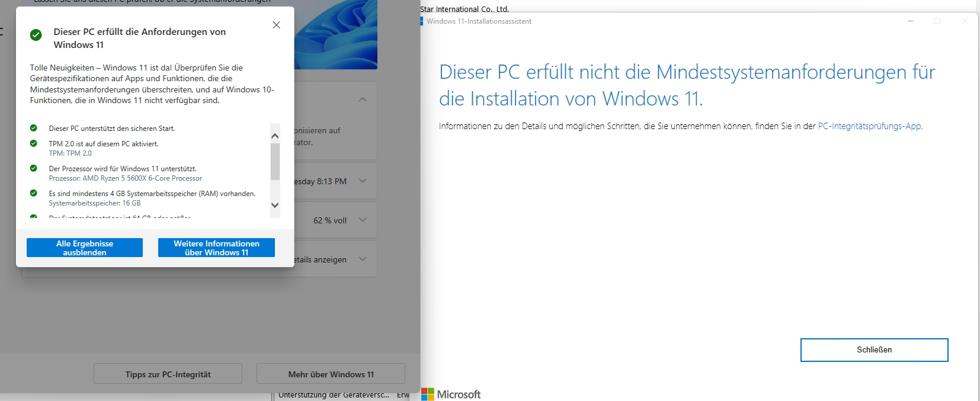Click 'Dieser PC unterstützt den sicheren Start.' text
The width and height of the screenshot is (980, 401).
tap(112, 129)
